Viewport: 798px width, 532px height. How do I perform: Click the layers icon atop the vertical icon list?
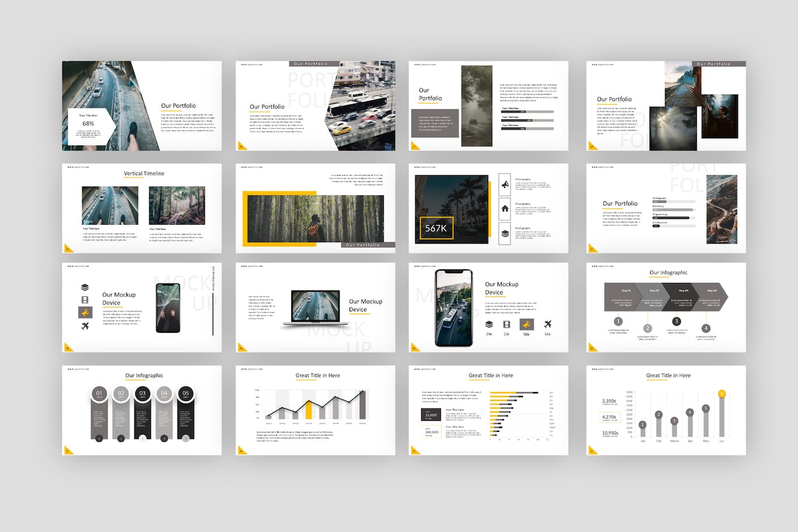tap(85, 287)
